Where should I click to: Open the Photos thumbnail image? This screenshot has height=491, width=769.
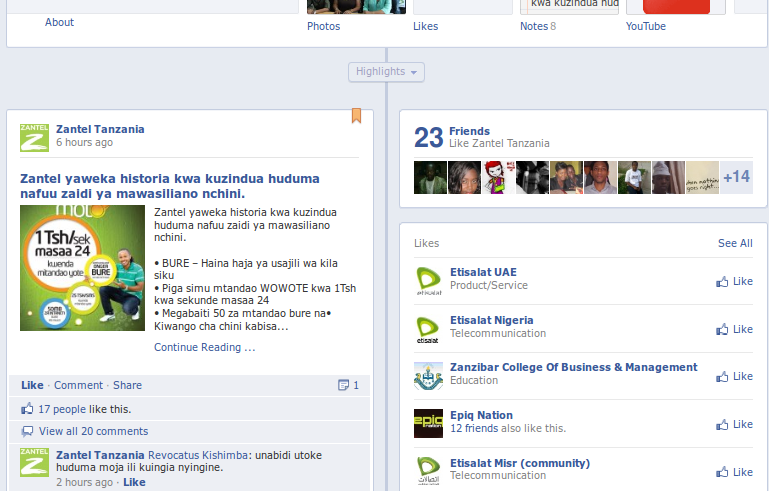[357, 7]
